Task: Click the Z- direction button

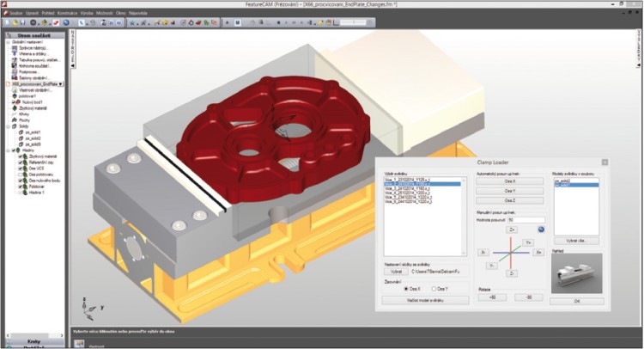Action: pyautogui.click(x=511, y=272)
